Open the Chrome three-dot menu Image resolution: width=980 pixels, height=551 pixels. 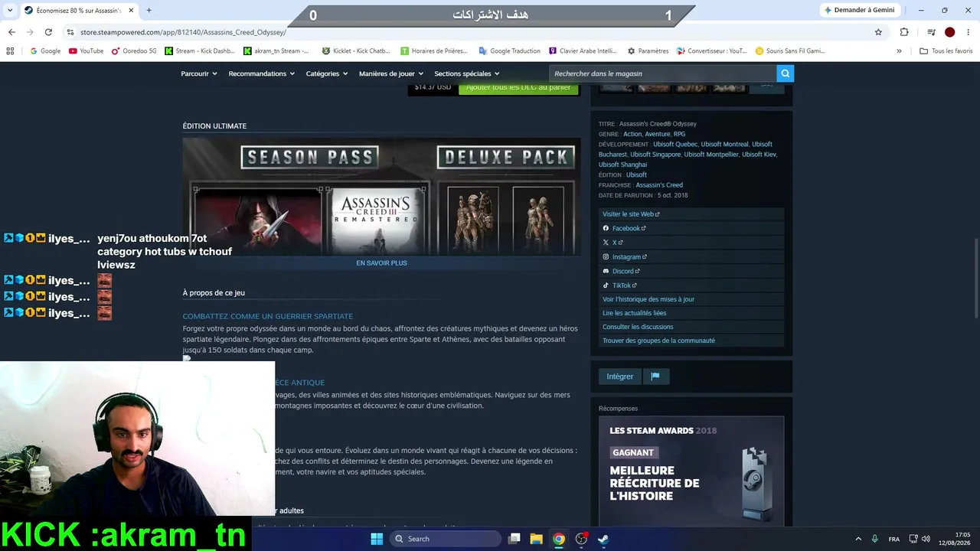point(968,32)
